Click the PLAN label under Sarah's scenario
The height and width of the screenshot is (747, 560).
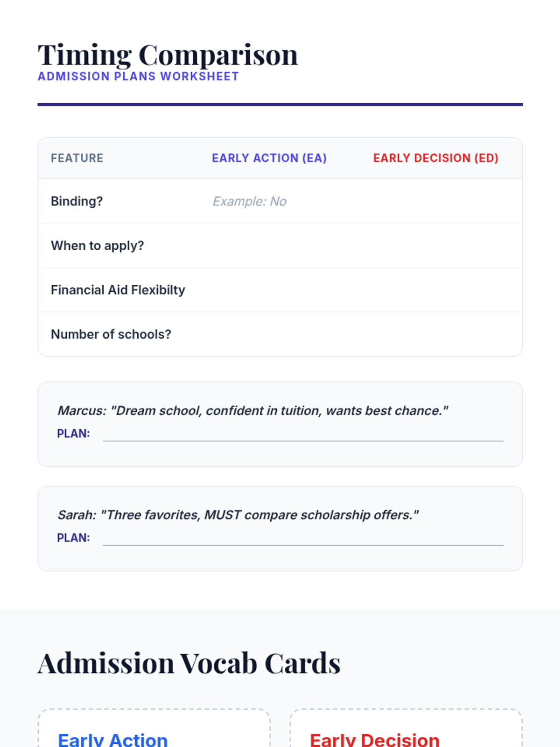point(73,538)
